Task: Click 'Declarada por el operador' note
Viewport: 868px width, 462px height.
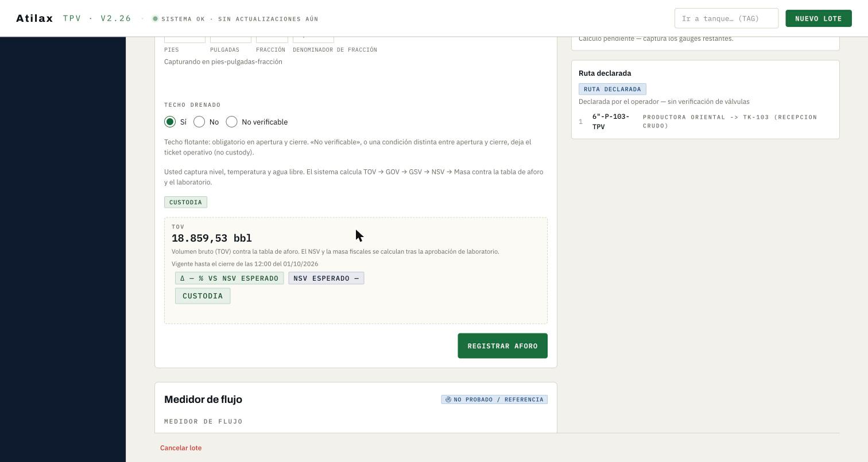Action: [x=664, y=102]
